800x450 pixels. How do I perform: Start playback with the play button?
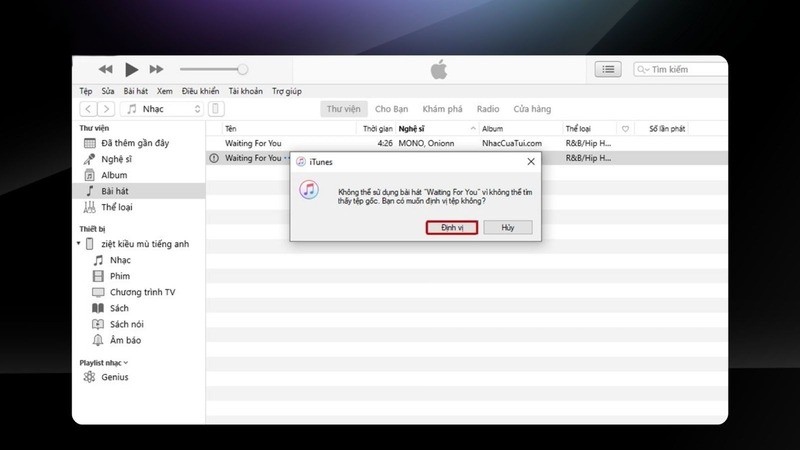point(131,69)
